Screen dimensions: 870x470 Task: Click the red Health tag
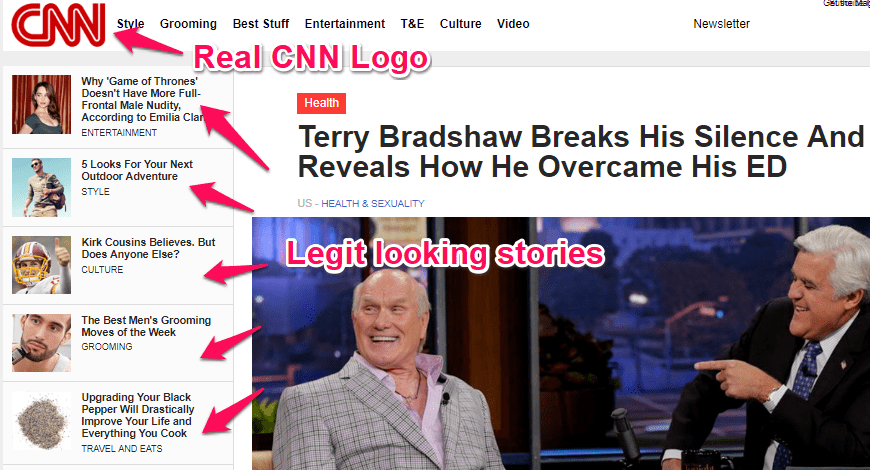coord(321,103)
